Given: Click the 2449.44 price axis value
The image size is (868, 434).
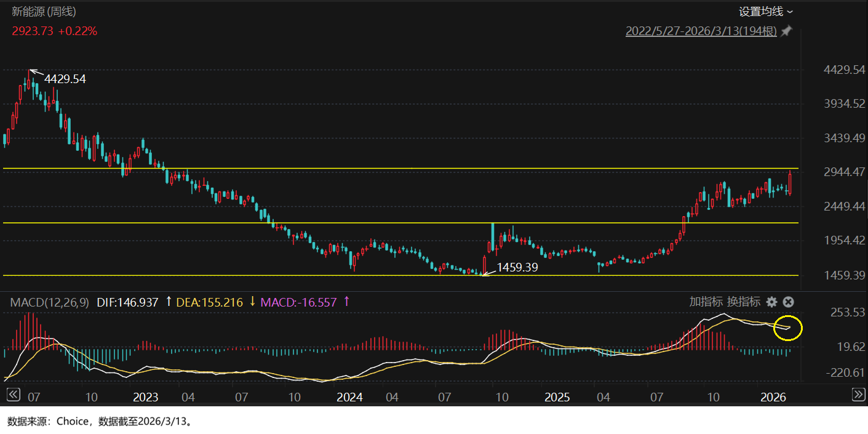Looking at the screenshot, I should point(844,206).
